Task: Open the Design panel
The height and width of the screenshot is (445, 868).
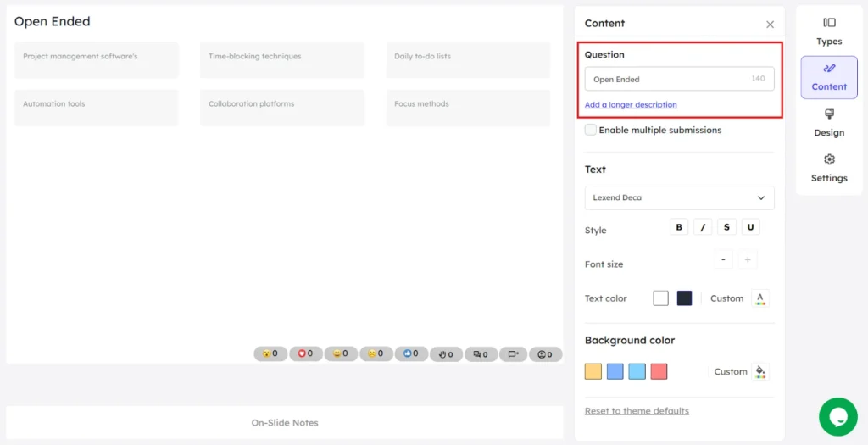Action: (829, 123)
